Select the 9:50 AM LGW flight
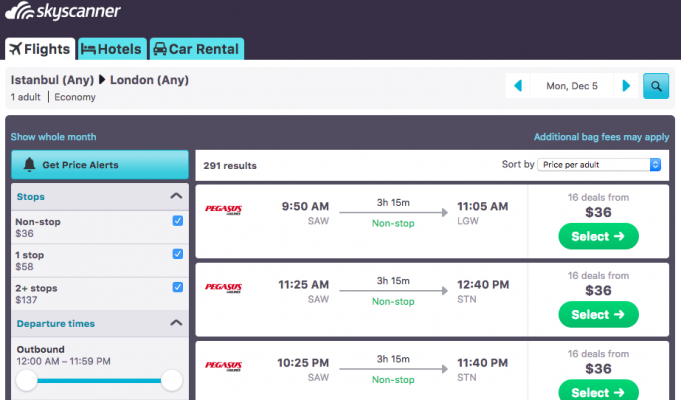The height and width of the screenshot is (400, 681). (597, 237)
